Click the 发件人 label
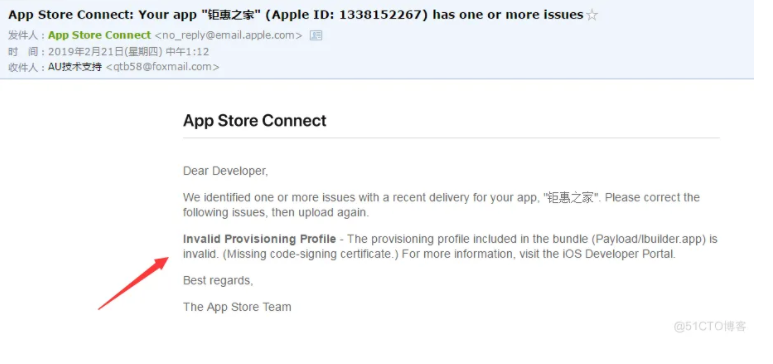Screen dimensions: 773x364 pos(24,36)
